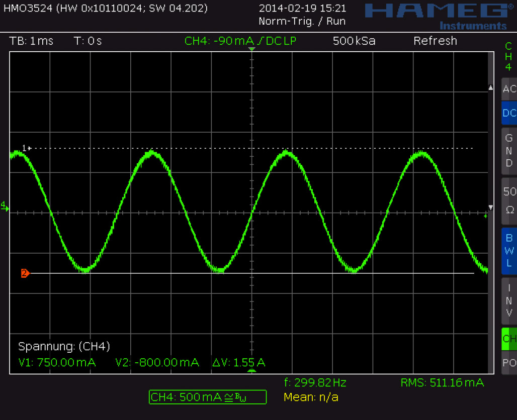This screenshot has width=517, height=420.
Task: Click the HAMEG Instruments logo
Action: click(x=436, y=15)
